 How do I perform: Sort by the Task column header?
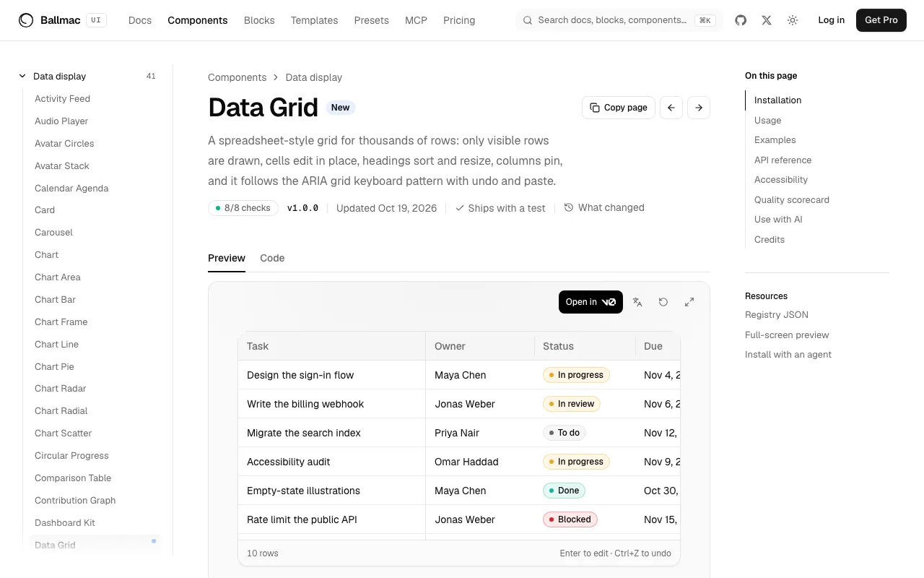coord(331,346)
